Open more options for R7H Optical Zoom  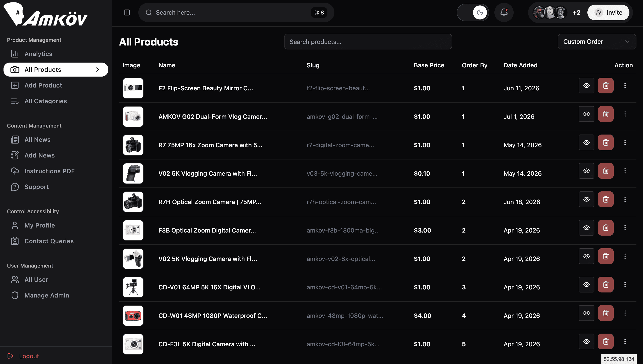pyautogui.click(x=625, y=199)
